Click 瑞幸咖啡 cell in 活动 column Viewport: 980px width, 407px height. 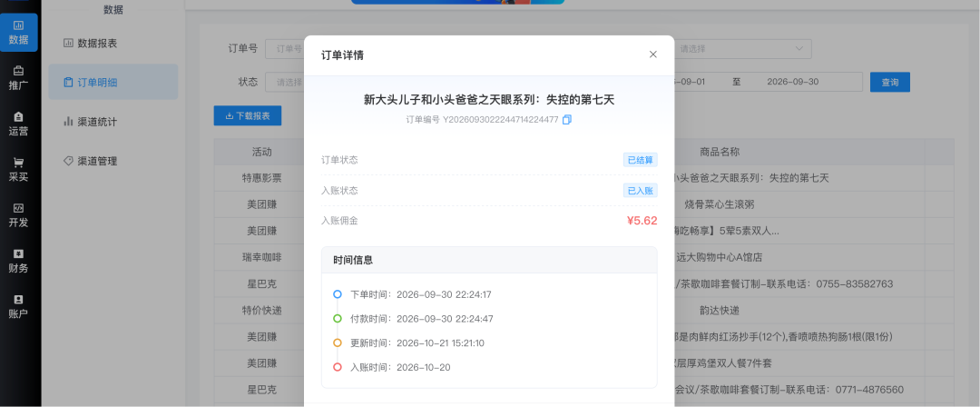(x=262, y=257)
